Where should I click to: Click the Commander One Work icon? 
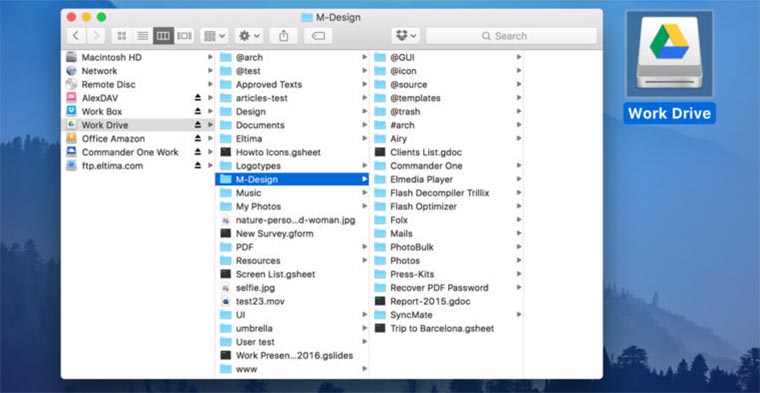coord(71,152)
